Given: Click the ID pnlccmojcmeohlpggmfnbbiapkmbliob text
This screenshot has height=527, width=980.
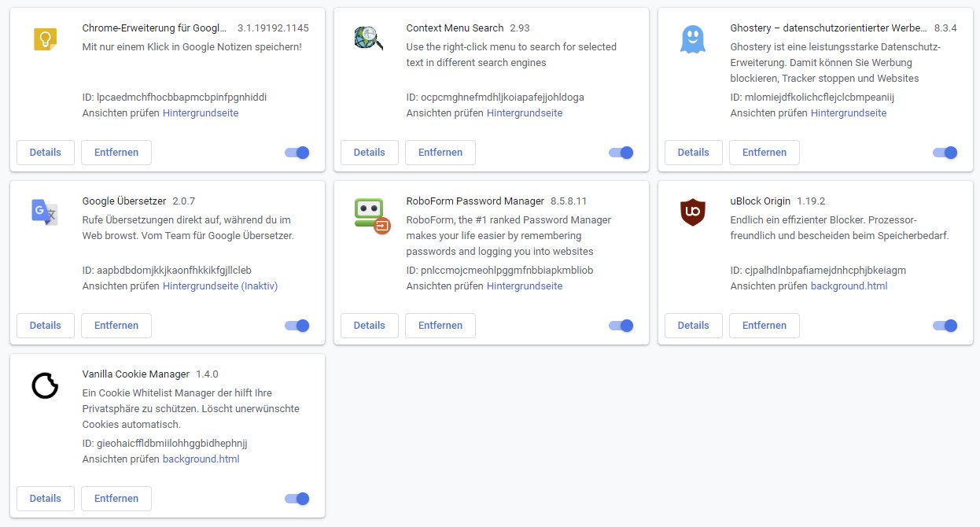Looking at the screenshot, I should click(499, 271).
